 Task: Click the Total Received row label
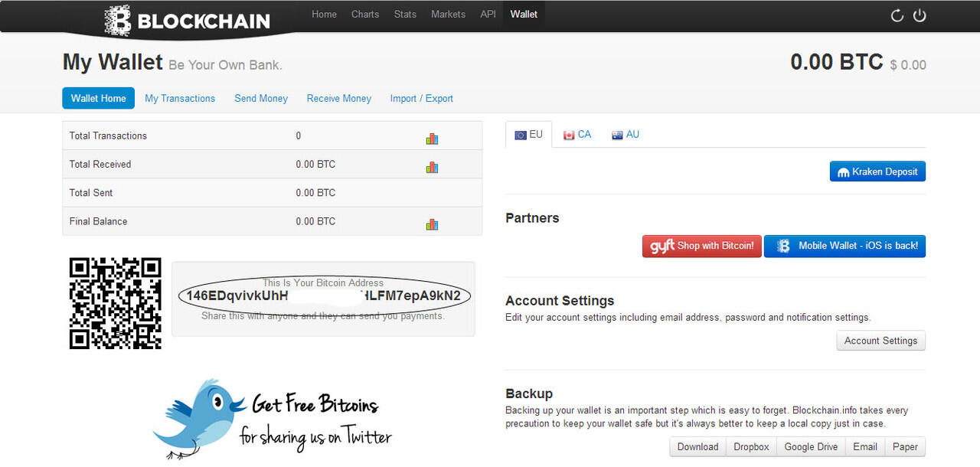[x=100, y=164]
